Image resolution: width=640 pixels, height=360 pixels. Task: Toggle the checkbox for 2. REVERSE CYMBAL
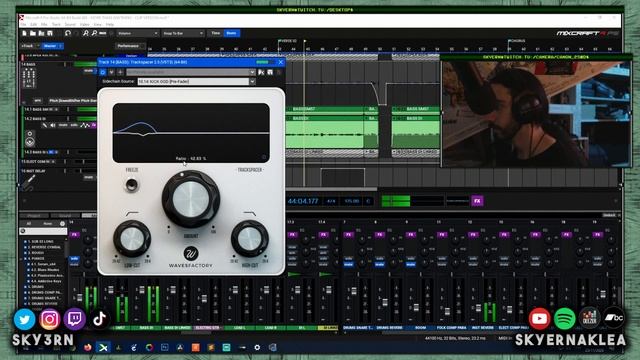tap(25, 247)
